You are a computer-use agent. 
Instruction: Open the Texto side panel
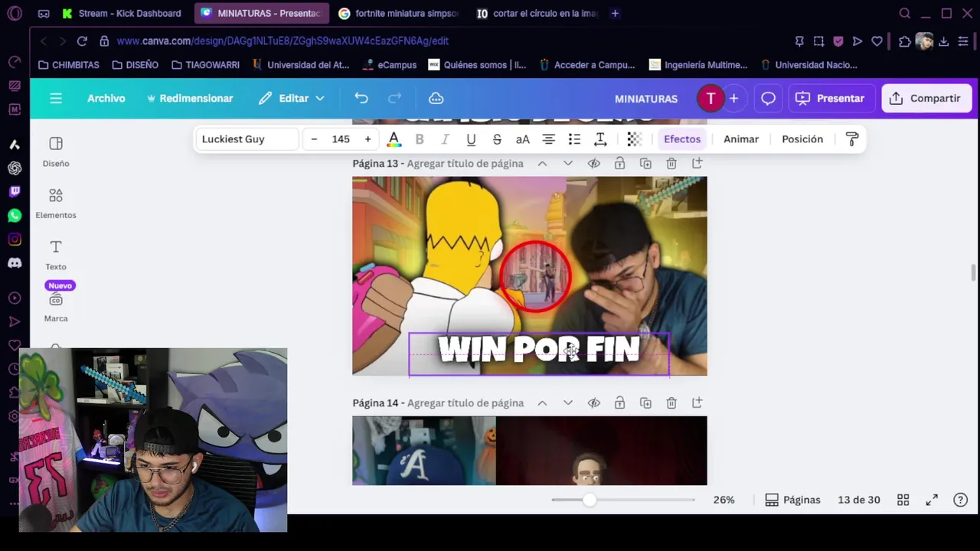pyautogui.click(x=56, y=255)
